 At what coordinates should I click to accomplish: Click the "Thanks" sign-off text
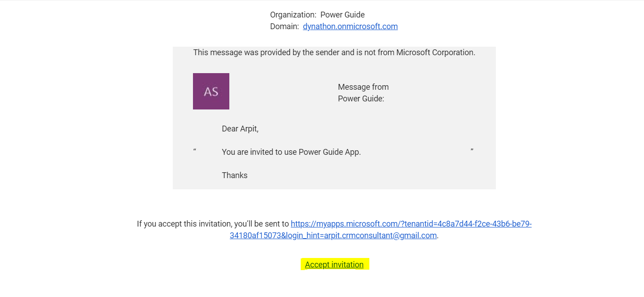click(x=235, y=175)
